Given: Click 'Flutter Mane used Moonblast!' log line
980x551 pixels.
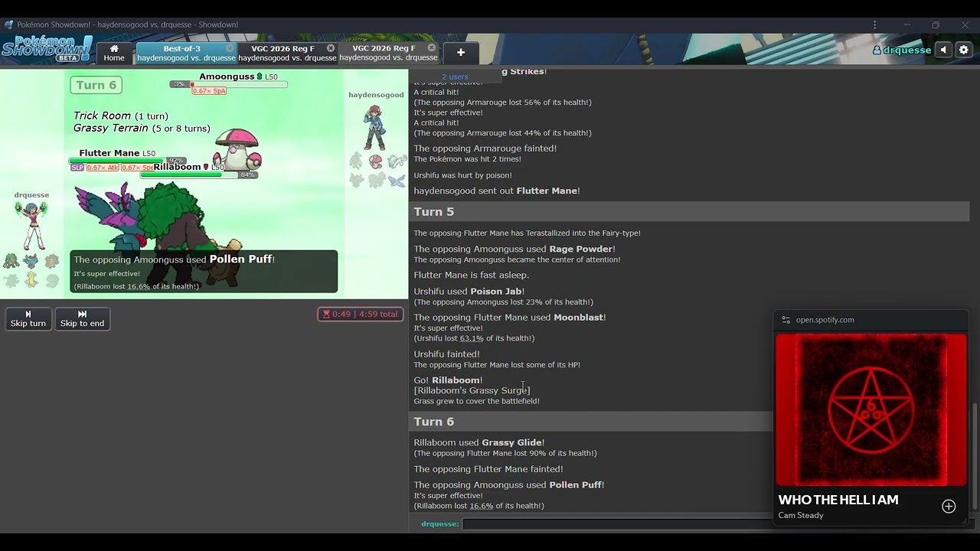Looking at the screenshot, I should click(x=510, y=318).
